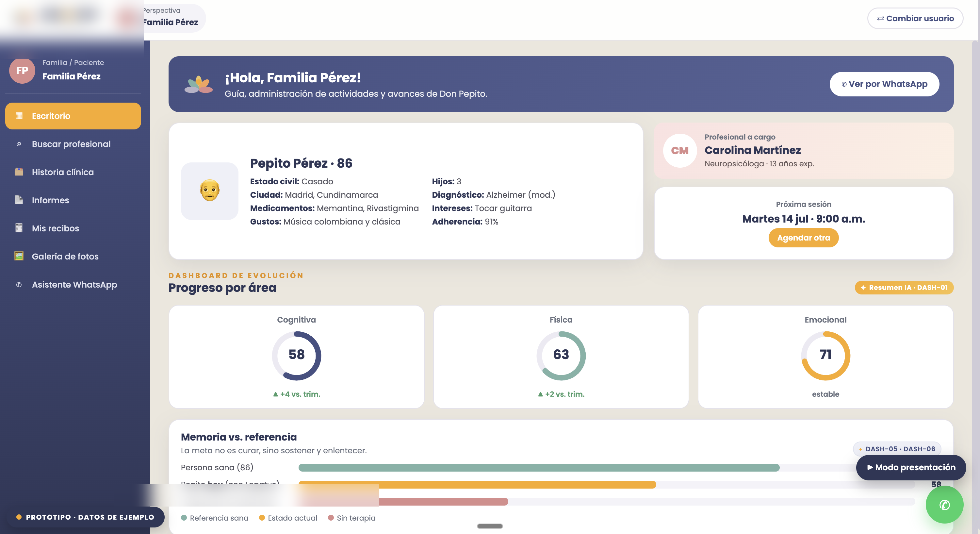Screen dimensions: 980x534
Task: Click Cambiar usuario button
Action: (915, 18)
